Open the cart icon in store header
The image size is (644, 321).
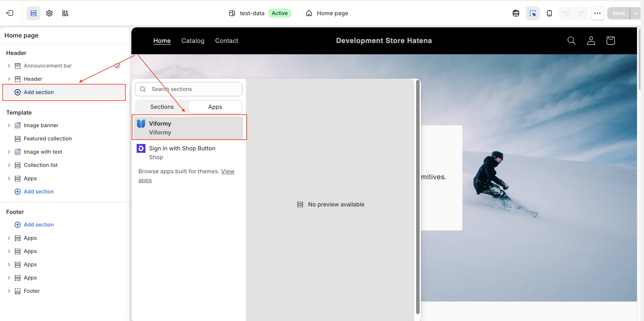pos(610,40)
